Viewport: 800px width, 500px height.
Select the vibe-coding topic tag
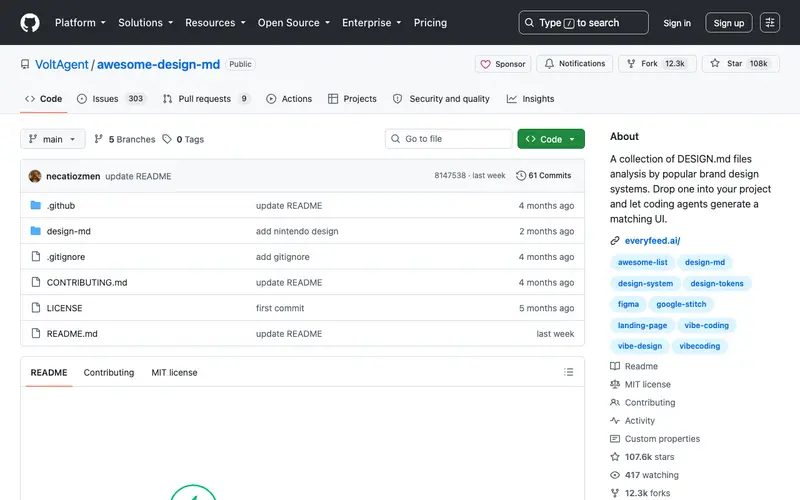(x=707, y=325)
